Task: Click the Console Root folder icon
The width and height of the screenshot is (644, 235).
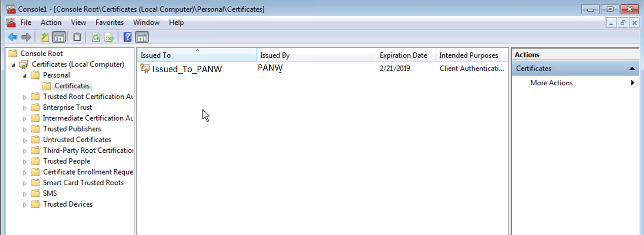Action: click(13, 53)
